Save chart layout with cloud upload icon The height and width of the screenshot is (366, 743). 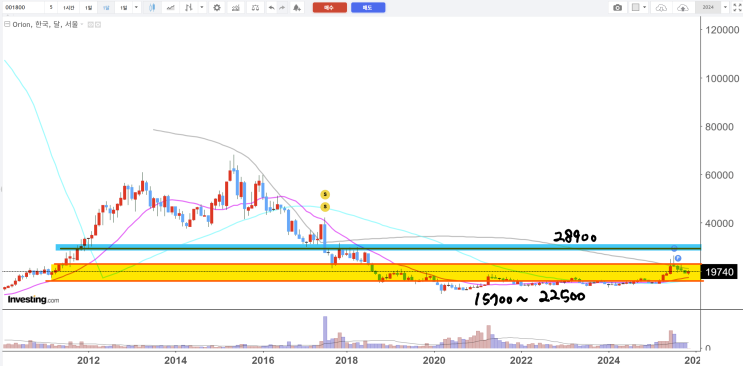click(683, 8)
